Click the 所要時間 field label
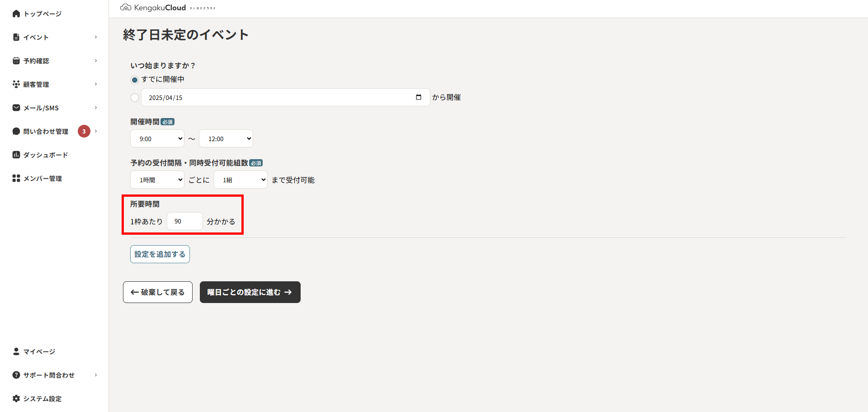The width and height of the screenshot is (868, 412). point(145,204)
